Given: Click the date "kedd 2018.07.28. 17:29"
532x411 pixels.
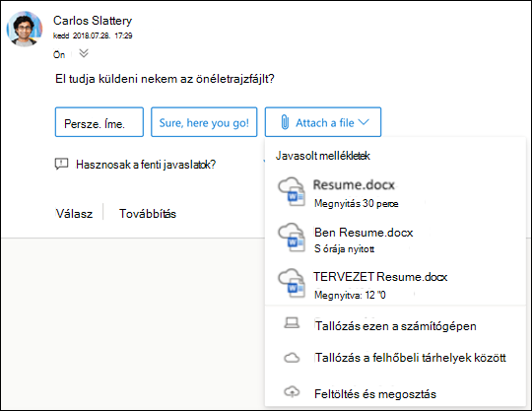Looking at the screenshot, I should point(93,35).
